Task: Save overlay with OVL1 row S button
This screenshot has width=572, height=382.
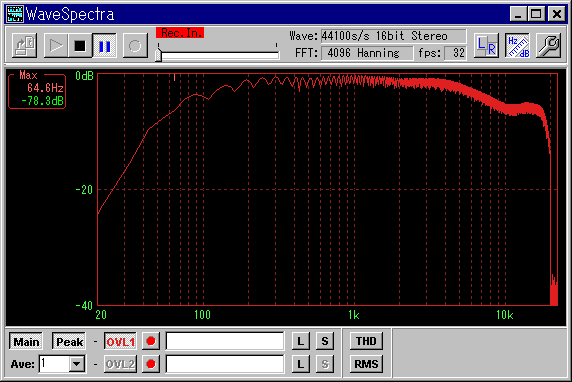Action: pos(325,341)
